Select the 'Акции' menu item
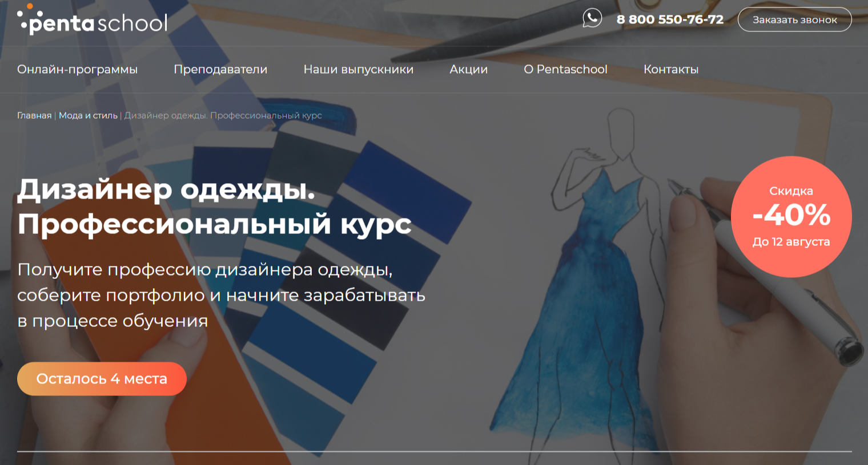This screenshot has height=465, width=868. 469,69
